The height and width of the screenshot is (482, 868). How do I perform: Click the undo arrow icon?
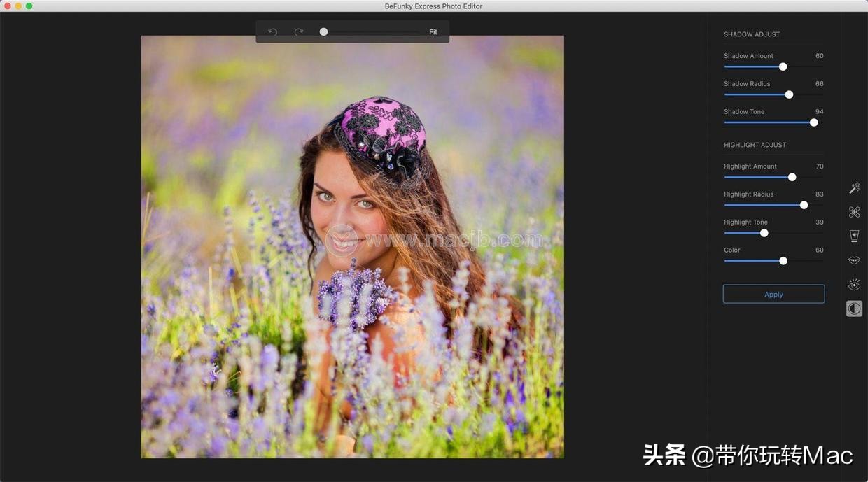[x=273, y=32]
